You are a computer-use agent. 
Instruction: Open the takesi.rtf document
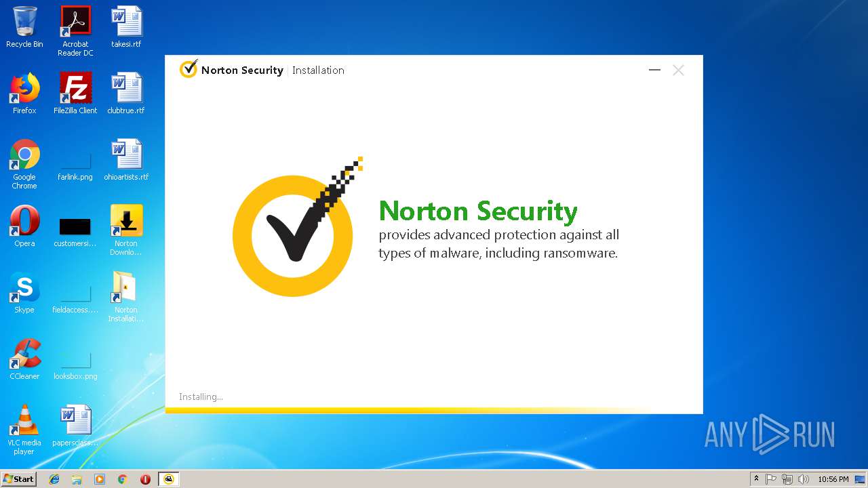[x=126, y=27]
